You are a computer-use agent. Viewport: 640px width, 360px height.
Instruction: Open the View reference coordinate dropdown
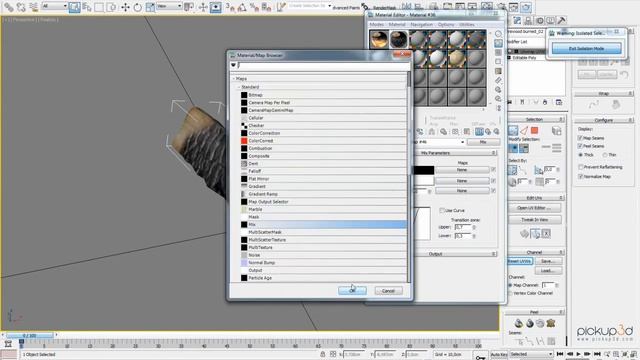pos(169,6)
